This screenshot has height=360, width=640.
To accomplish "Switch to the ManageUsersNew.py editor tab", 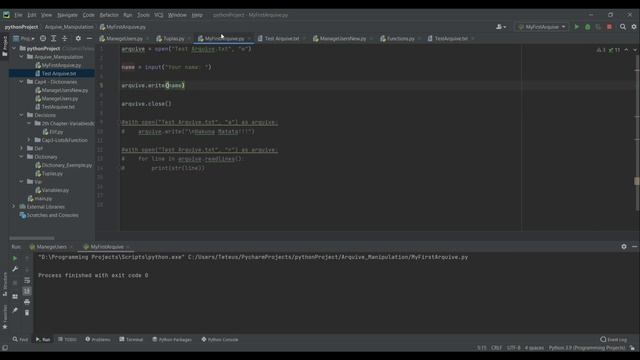I will (342, 38).
